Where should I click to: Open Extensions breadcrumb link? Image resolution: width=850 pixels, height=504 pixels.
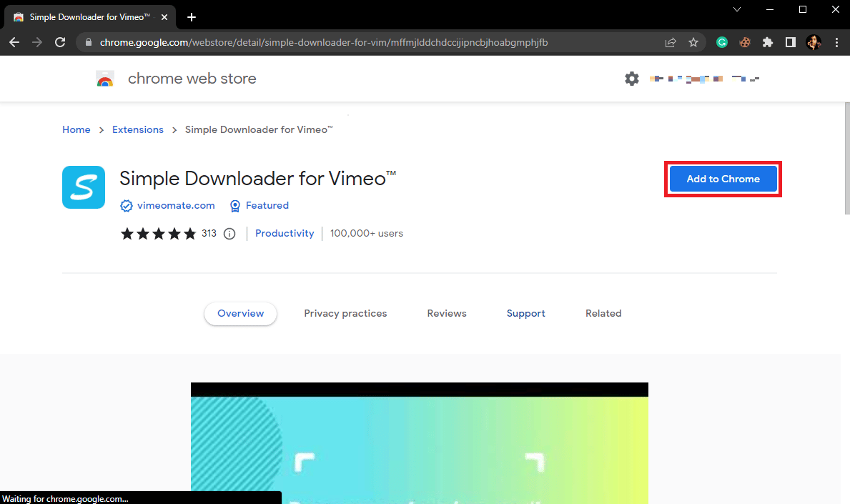tap(138, 129)
